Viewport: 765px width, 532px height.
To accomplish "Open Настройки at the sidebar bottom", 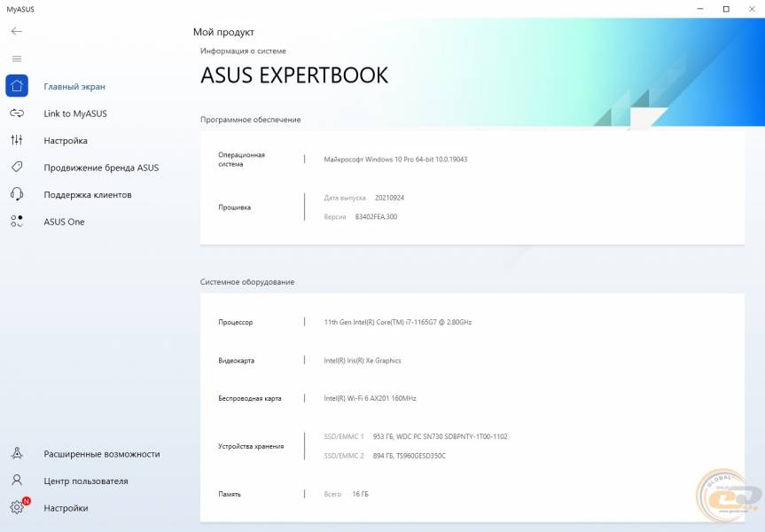I will point(66,508).
